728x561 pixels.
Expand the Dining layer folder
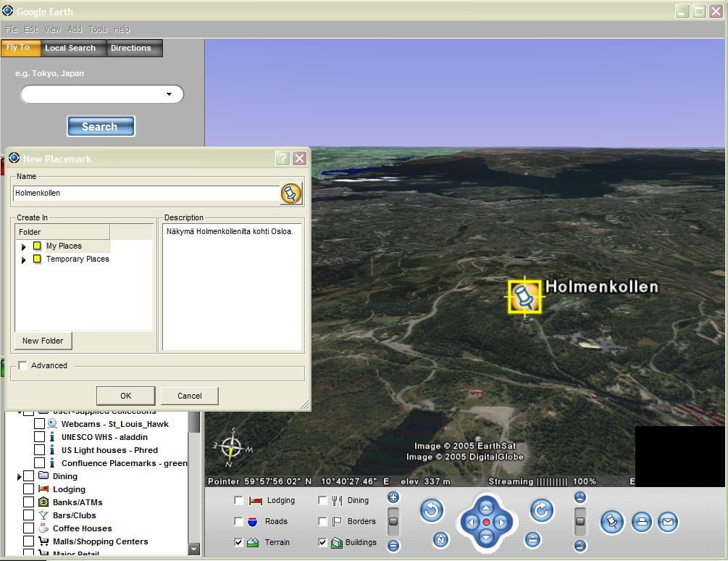coord(19,476)
